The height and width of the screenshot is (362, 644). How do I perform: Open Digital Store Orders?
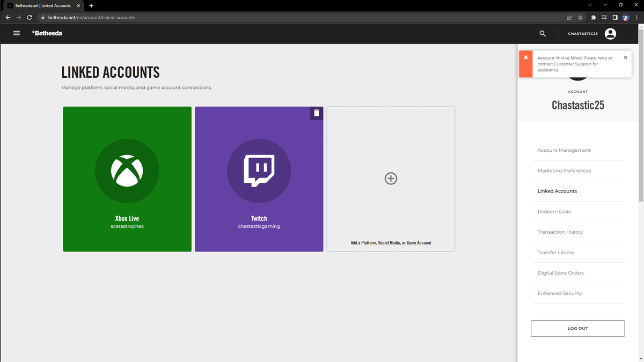(561, 272)
